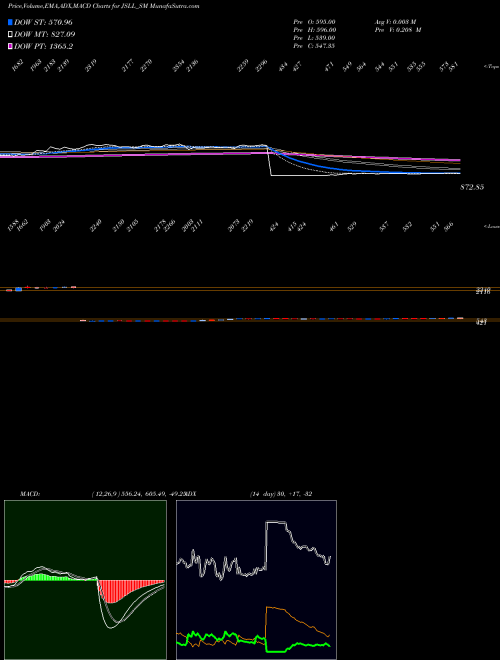The height and width of the screenshot is (660, 500).
Task: Open the green MACD histogram chart panel
Action: [x=85, y=580]
